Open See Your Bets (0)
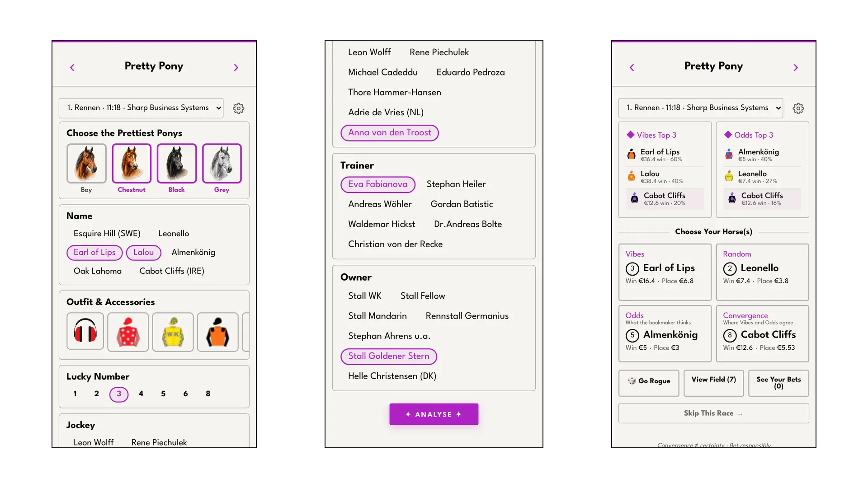868x488 pixels. point(778,383)
